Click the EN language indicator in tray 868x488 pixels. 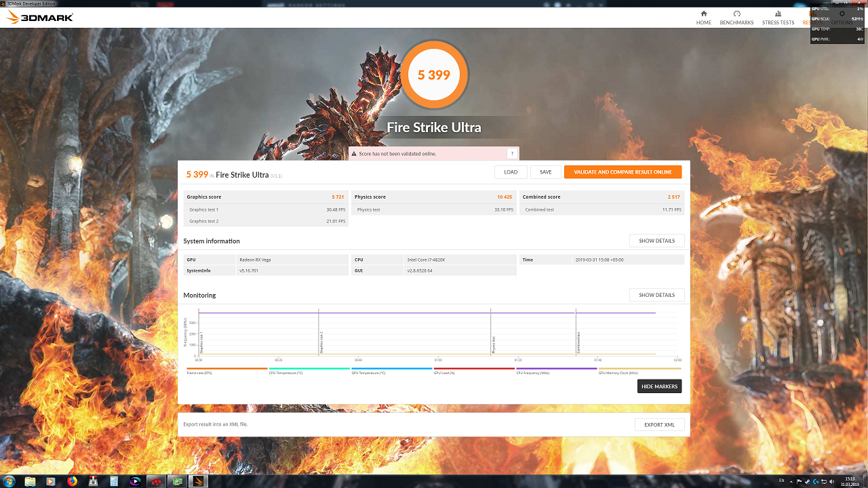pyautogui.click(x=782, y=481)
